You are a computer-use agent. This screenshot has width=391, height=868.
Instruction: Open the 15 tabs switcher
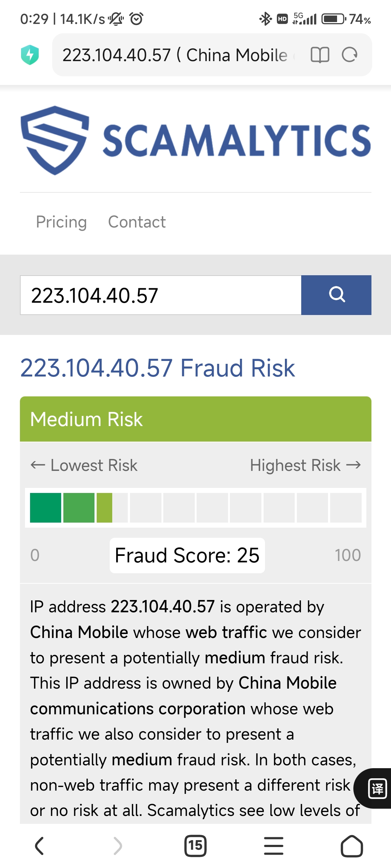tap(195, 846)
